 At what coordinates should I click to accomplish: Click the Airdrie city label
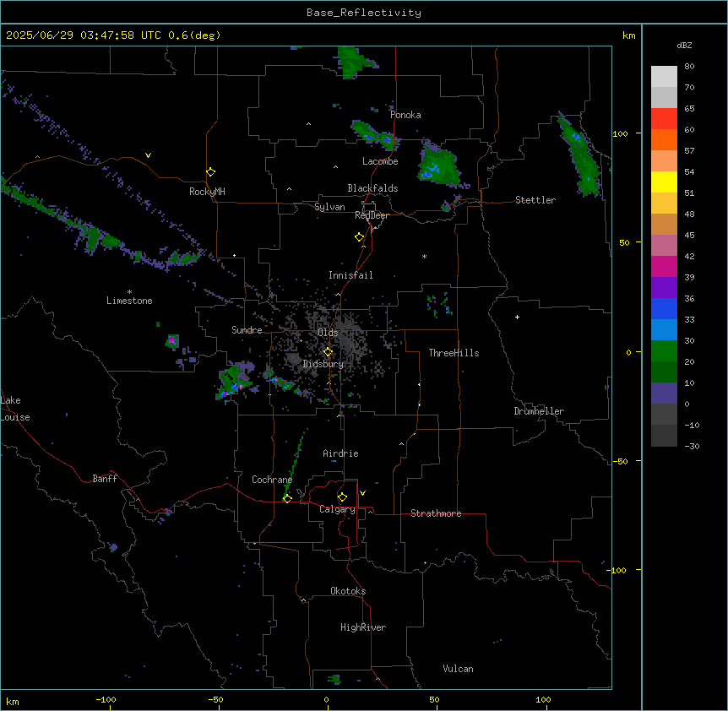pyautogui.click(x=340, y=453)
